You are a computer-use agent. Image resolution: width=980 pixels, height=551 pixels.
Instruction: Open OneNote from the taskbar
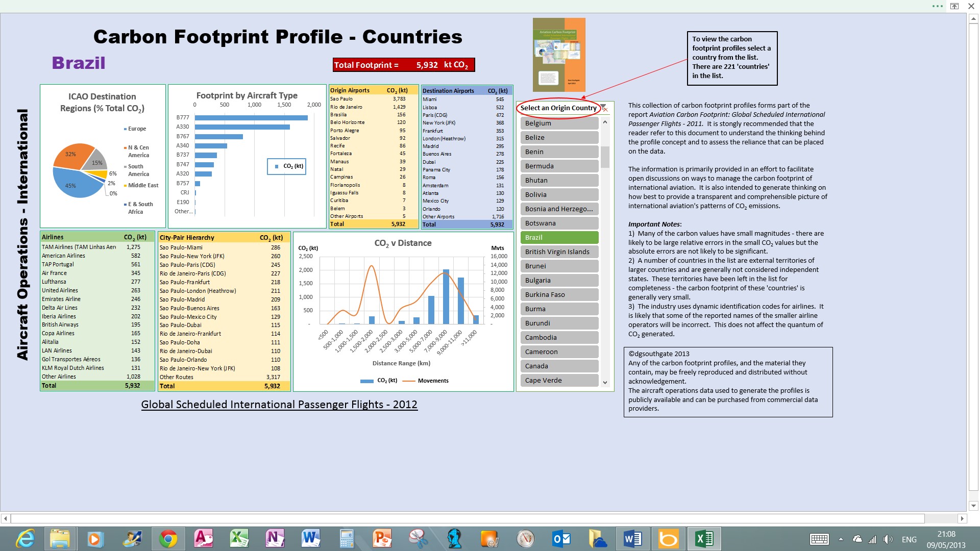(275, 539)
